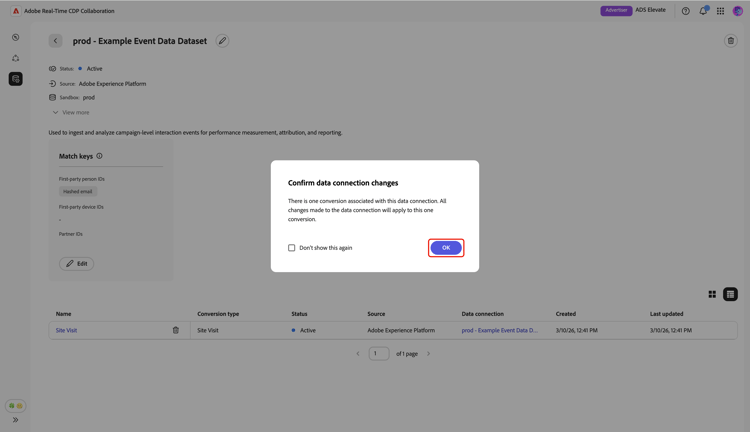750x432 pixels.
Task: Open prod - Example Event Data D... link
Action: pos(499,330)
